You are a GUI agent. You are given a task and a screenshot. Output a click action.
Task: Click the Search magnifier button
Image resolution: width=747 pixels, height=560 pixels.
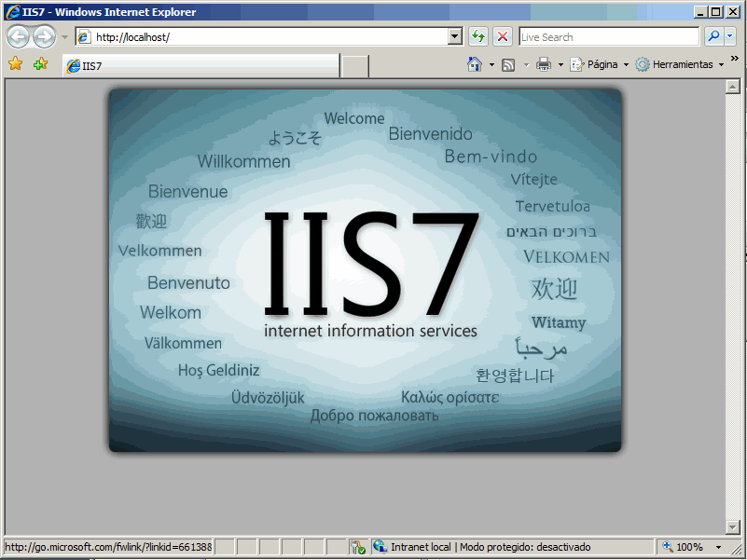click(x=713, y=36)
